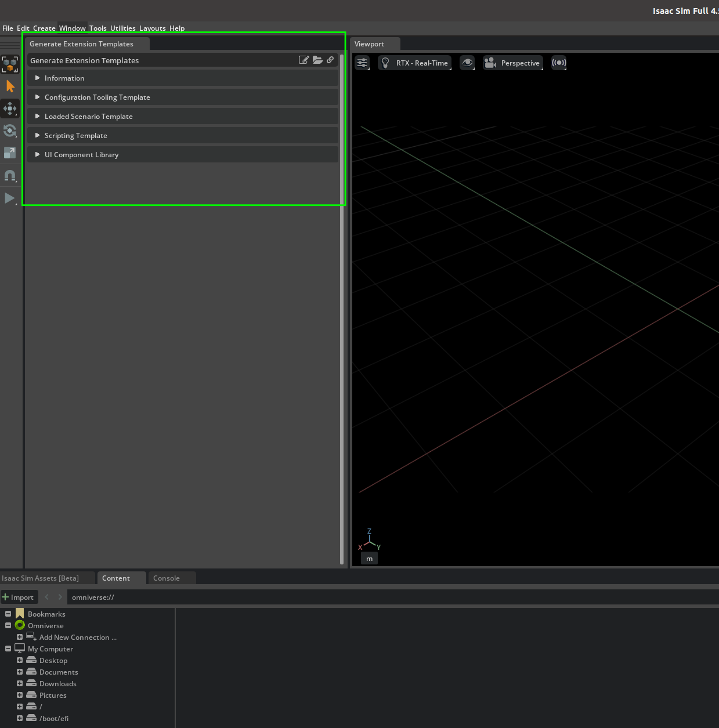Click the documentation link icon
Screen dimensions: 719x728
(x=330, y=60)
